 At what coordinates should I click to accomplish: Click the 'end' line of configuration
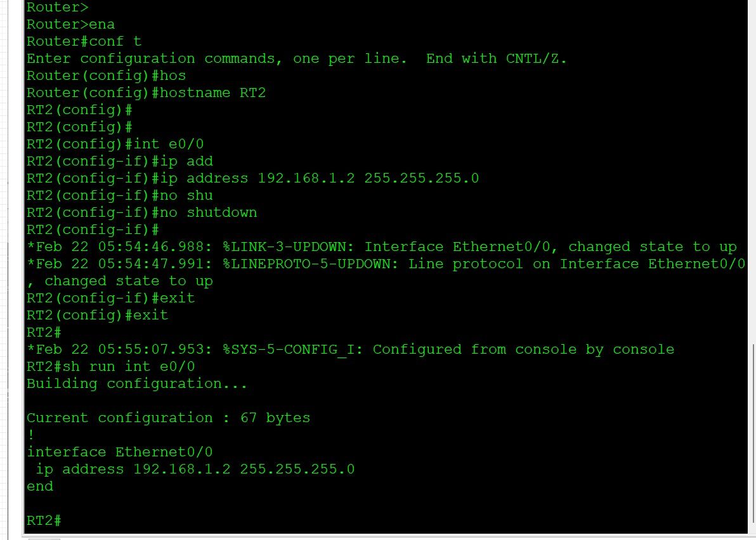click(40, 487)
